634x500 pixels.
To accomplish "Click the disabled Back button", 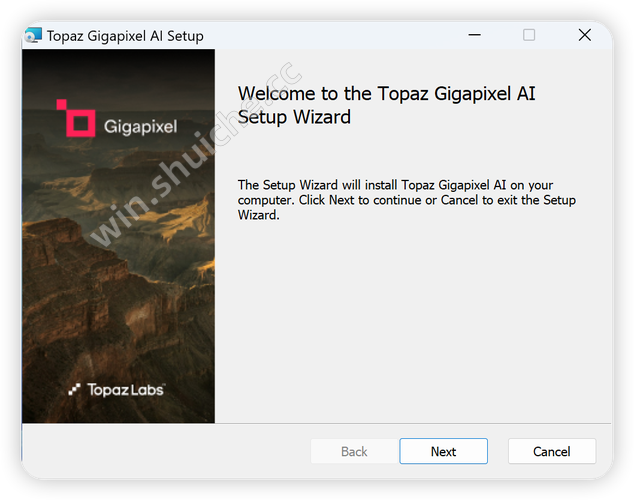I will 354,451.
